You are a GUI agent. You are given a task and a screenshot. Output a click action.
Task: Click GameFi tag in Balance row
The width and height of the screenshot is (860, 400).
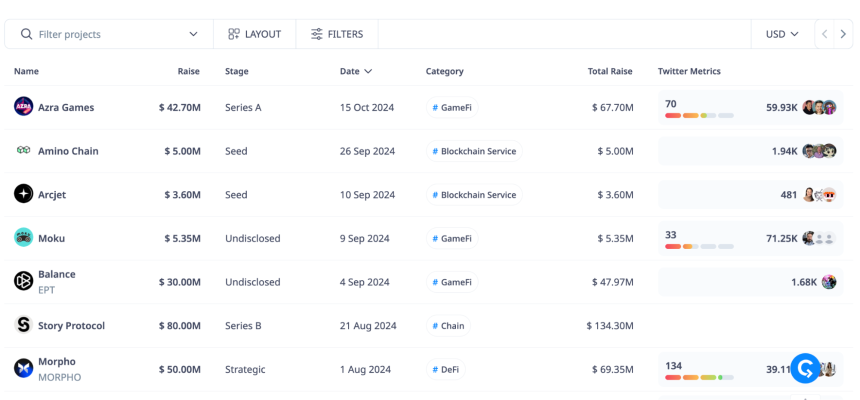(x=452, y=282)
